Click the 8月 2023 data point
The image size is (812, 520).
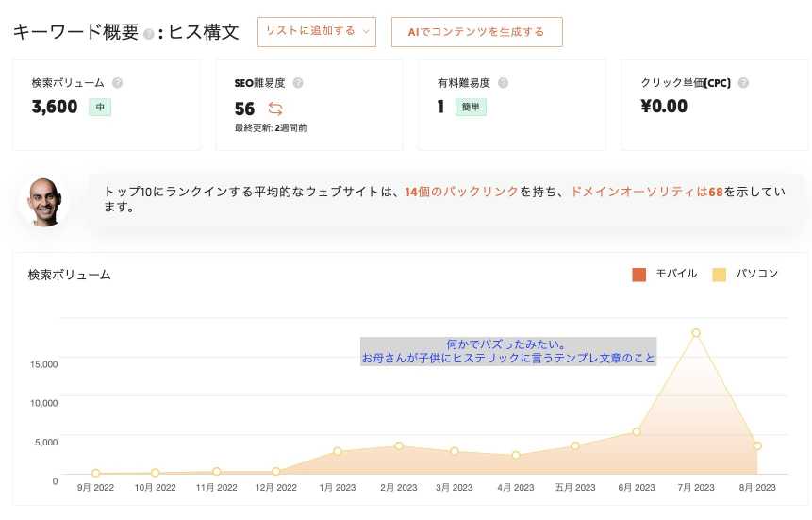757,445
